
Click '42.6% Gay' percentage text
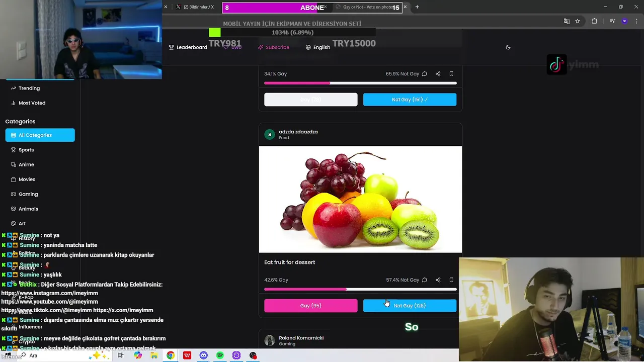[276, 280]
